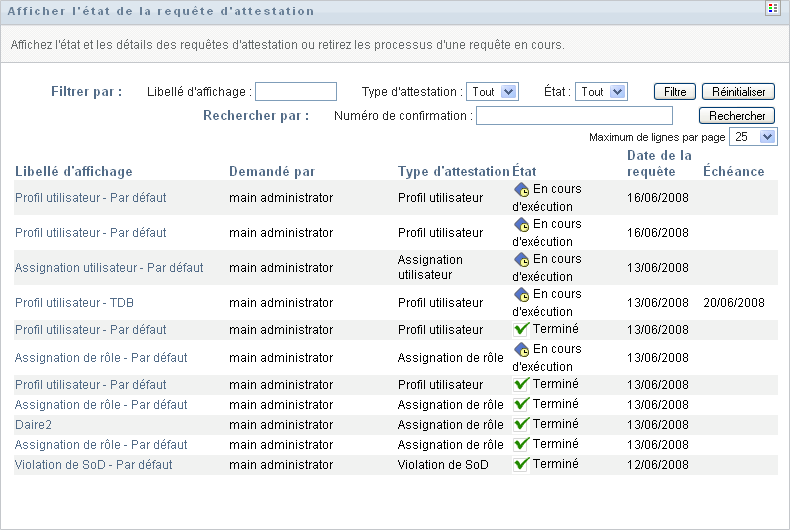Screen dimensions: 790x530
Task: Open the Type d'attestation dropdown
Action: tap(492, 91)
